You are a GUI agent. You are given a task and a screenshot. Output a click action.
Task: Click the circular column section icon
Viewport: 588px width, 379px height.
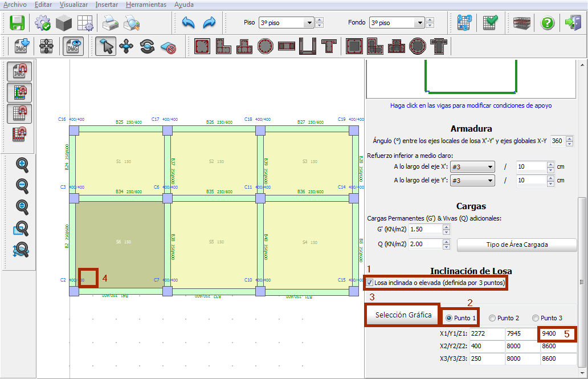click(265, 46)
